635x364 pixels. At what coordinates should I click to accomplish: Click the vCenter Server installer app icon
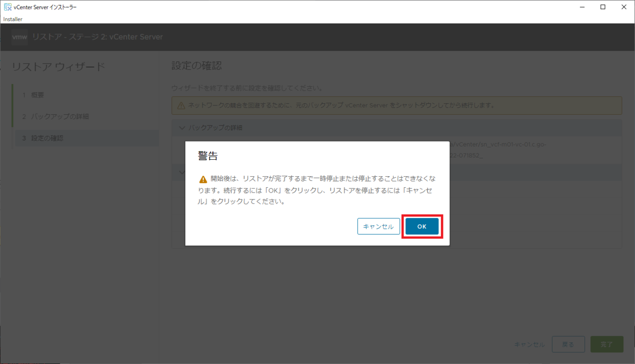coord(8,7)
